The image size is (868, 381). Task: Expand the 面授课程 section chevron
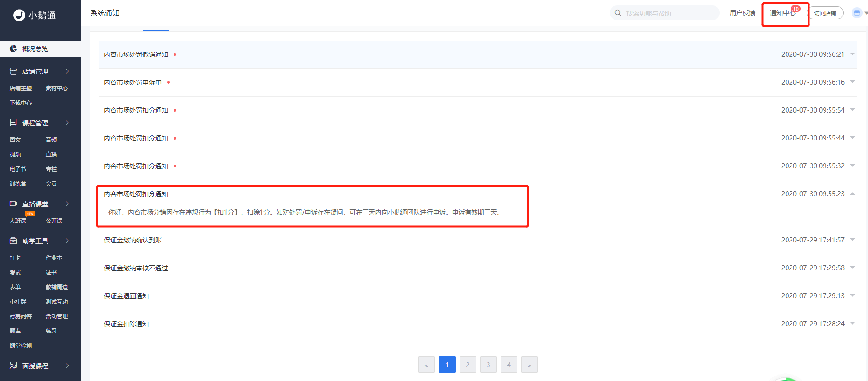(x=67, y=365)
